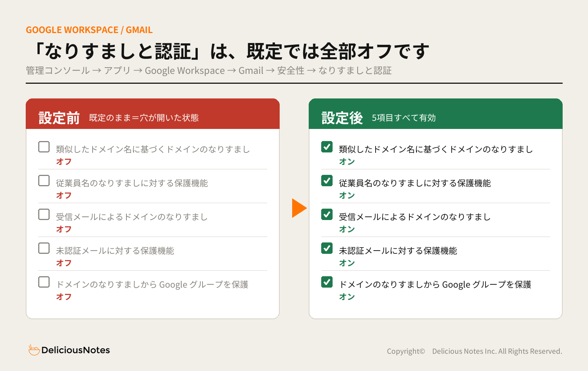Click the subtitle 5項目すべて有効
This screenshot has height=371, width=588.
[404, 118]
